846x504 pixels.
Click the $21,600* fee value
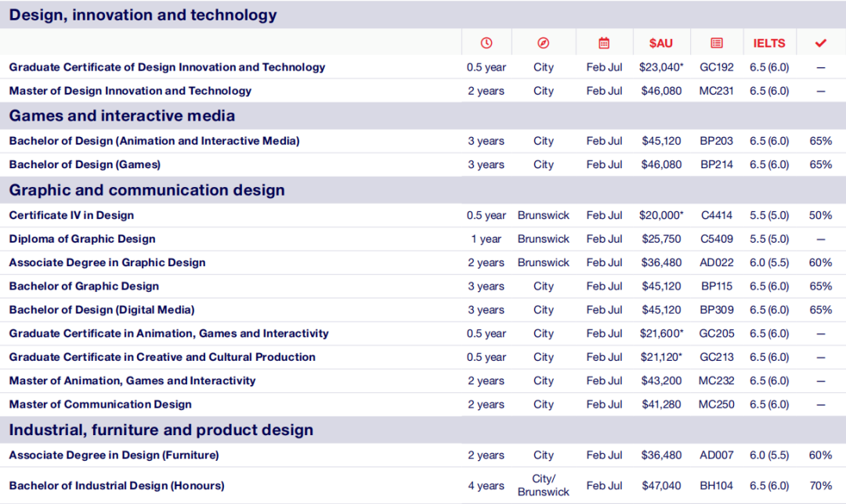tap(661, 333)
